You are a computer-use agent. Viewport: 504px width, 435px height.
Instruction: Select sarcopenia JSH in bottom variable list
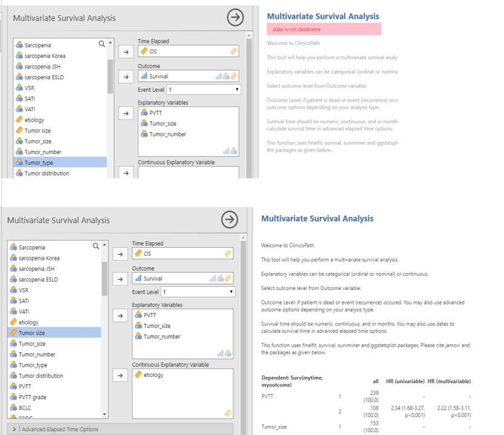pyautogui.click(x=54, y=269)
